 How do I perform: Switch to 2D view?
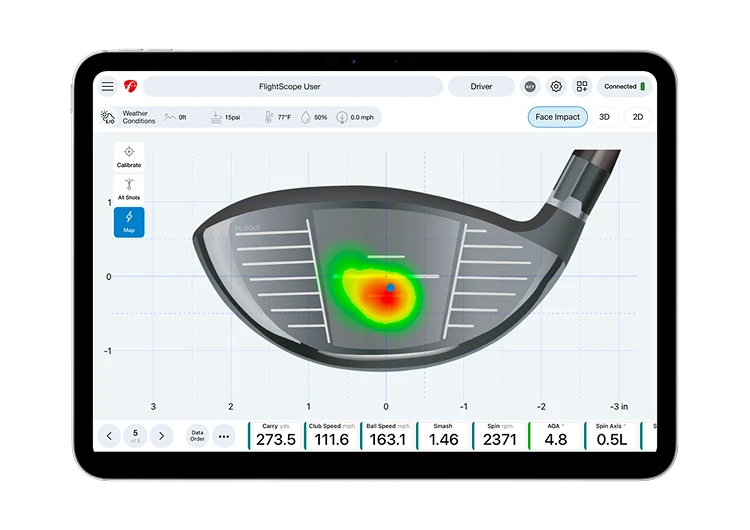[638, 117]
